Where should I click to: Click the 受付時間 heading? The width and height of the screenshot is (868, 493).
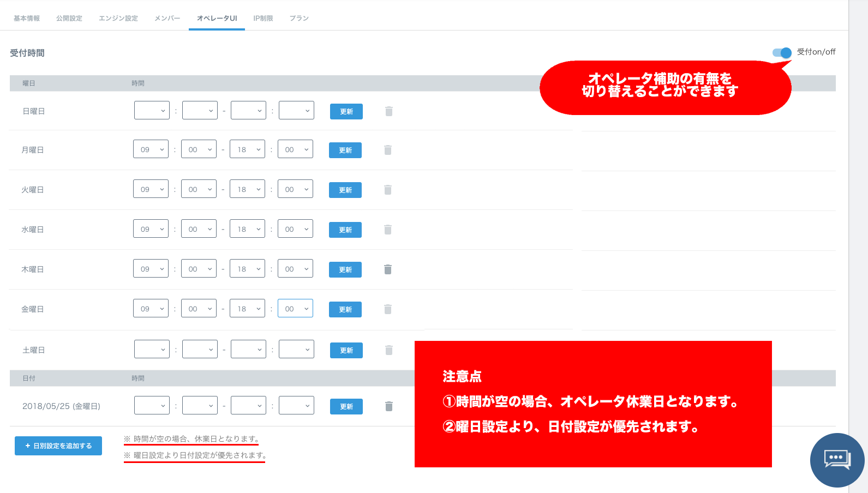click(27, 53)
